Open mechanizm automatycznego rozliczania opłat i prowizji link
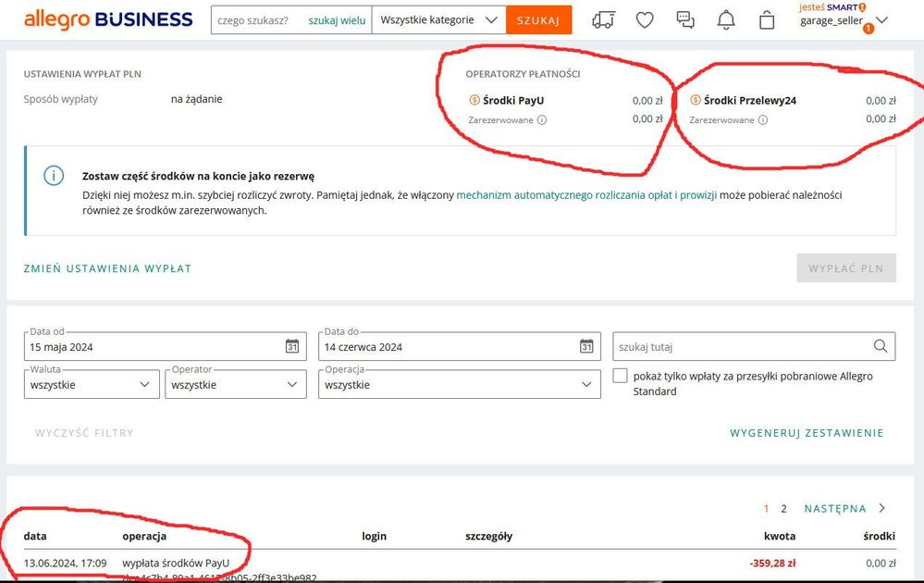The height and width of the screenshot is (583, 924). [x=586, y=195]
